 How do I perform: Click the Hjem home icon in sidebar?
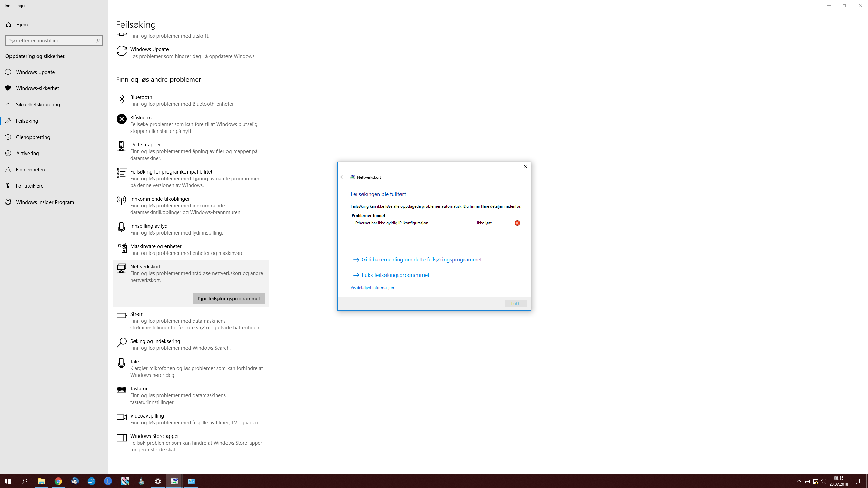tap(8, 24)
